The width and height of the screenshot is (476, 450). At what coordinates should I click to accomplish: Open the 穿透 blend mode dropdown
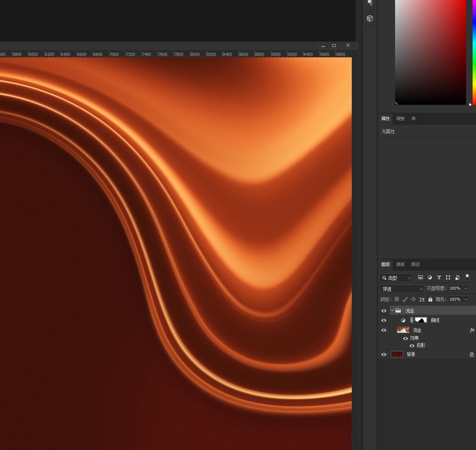click(401, 289)
